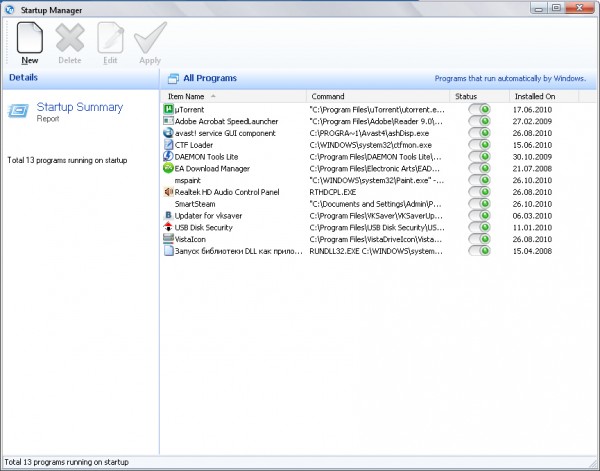Click the RTHDCPL.EXE command cell

pyautogui.click(x=333, y=192)
